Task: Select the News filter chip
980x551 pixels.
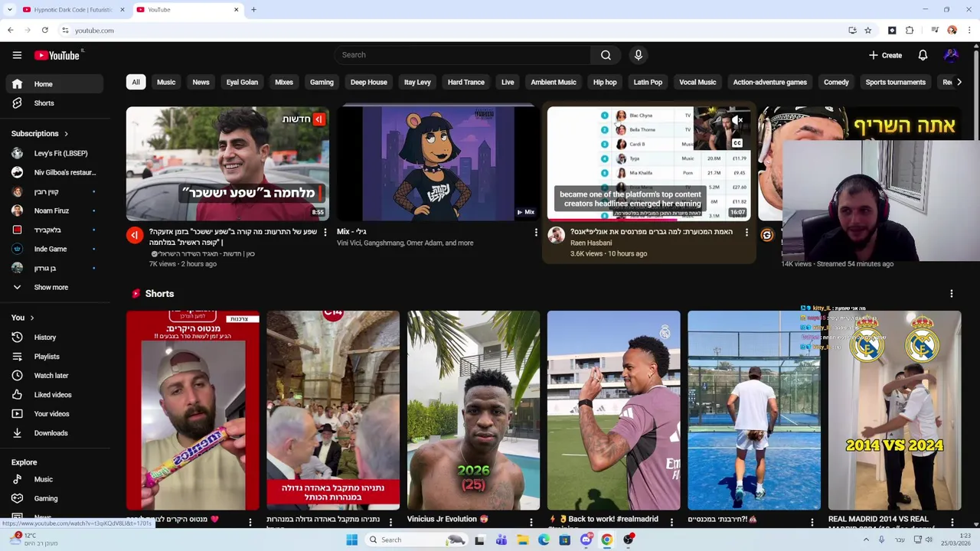Action: coord(201,82)
